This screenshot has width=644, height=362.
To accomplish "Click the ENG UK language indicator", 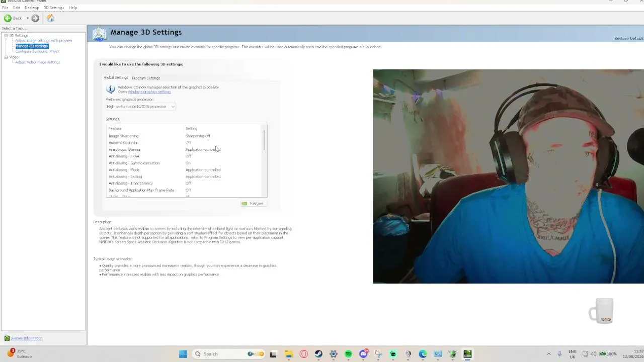I will 573,354.
